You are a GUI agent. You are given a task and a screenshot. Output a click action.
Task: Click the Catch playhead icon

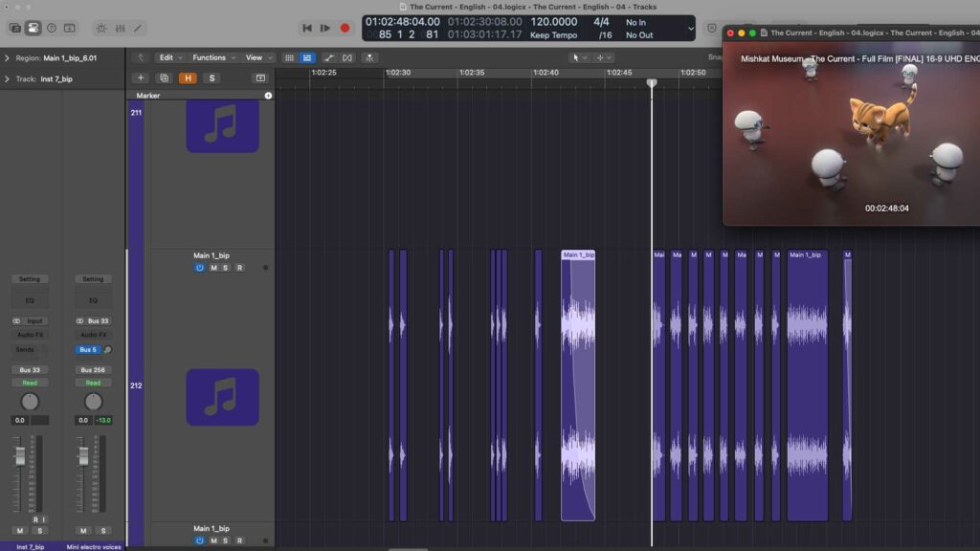coord(369,57)
